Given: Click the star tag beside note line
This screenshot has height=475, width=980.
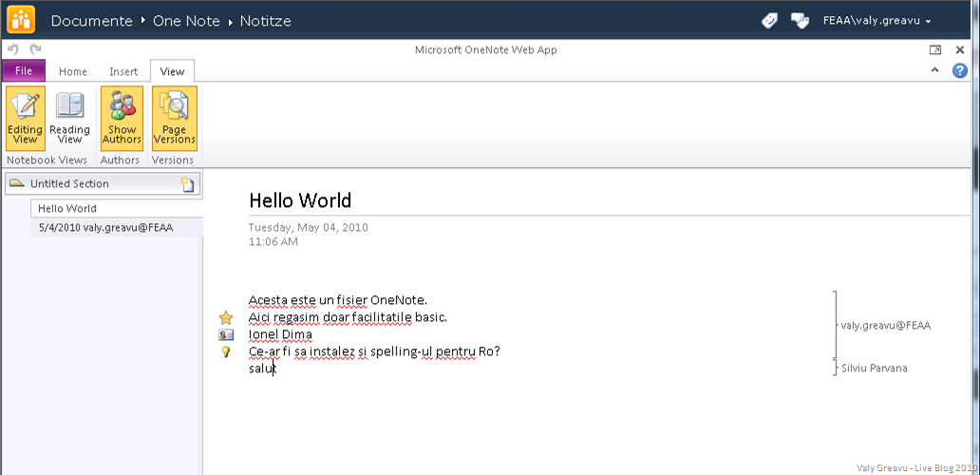Looking at the screenshot, I should pyautogui.click(x=226, y=318).
